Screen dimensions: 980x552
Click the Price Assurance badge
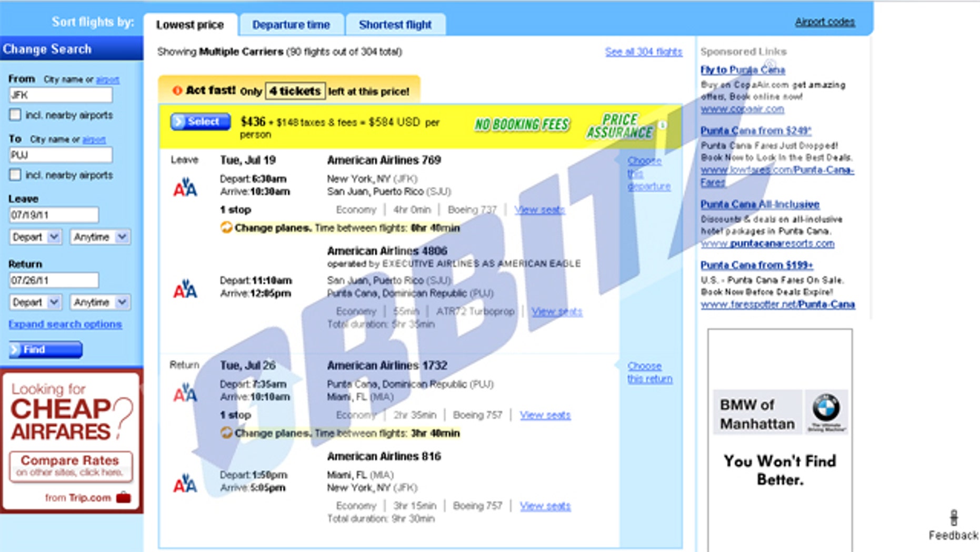click(x=620, y=126)
